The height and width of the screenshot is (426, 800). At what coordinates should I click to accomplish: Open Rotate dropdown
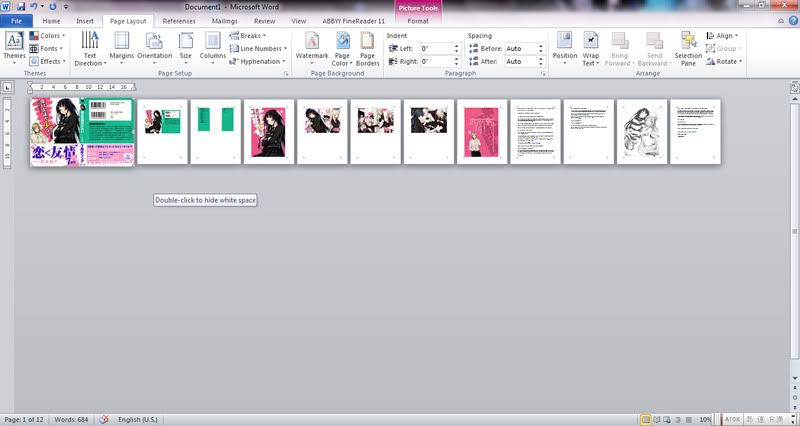coord(723,61)
